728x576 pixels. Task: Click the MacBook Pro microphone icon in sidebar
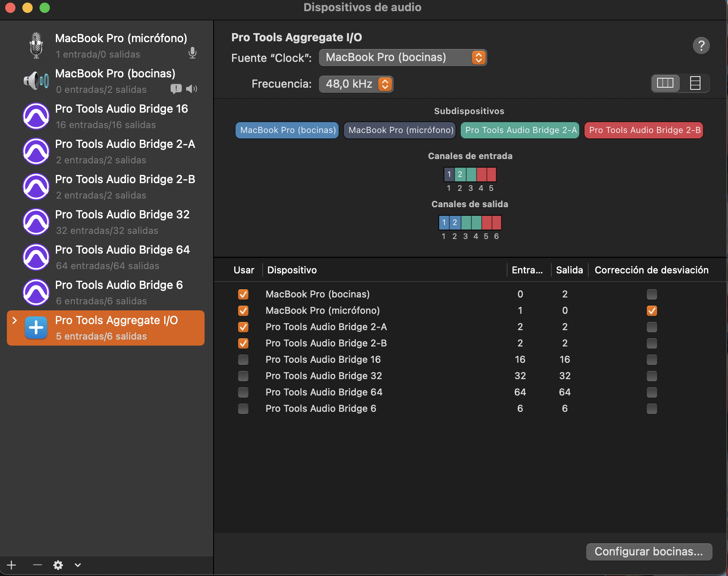[x=36, y=45]
